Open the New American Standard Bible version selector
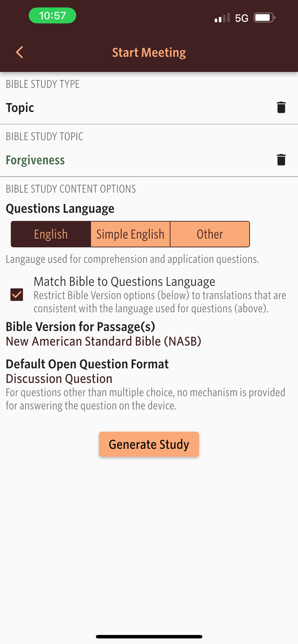The height and width of the screenshot is (644, 298). (103, 341)
